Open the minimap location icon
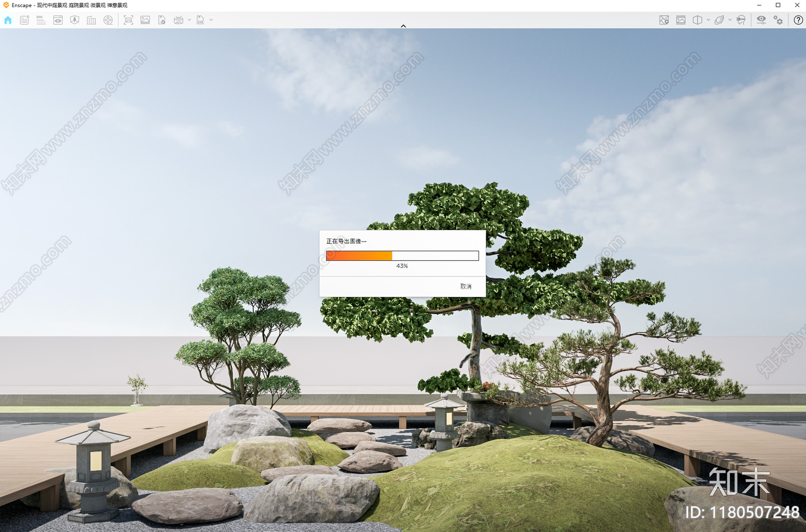This screenshot has width=806, height=532. 664,20
